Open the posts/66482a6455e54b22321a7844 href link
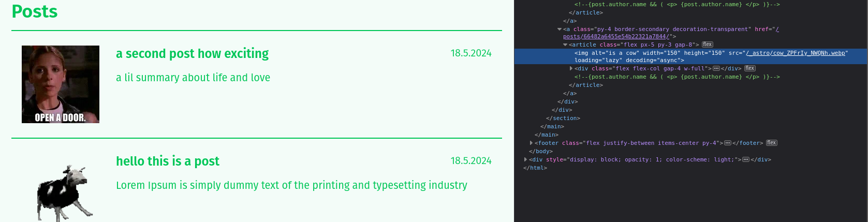The image size is (868, 222). (x=616, y=37)
